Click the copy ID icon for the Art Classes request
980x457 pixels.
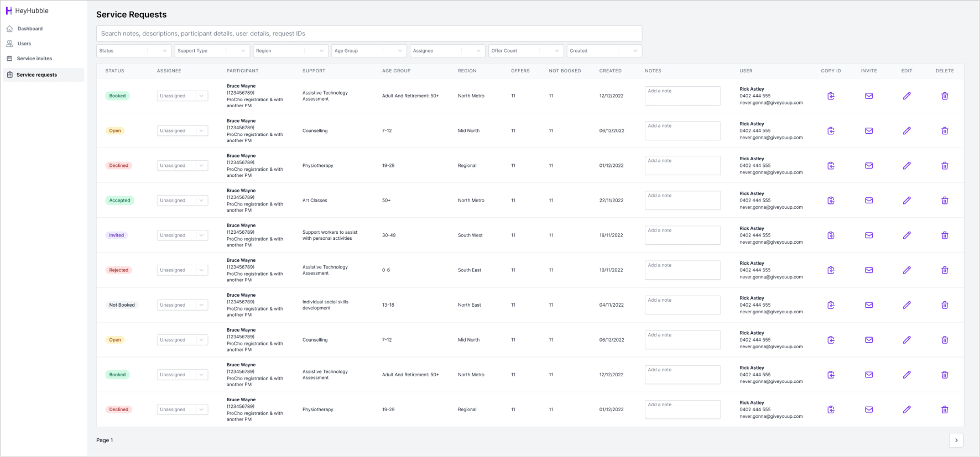[831, 201]
